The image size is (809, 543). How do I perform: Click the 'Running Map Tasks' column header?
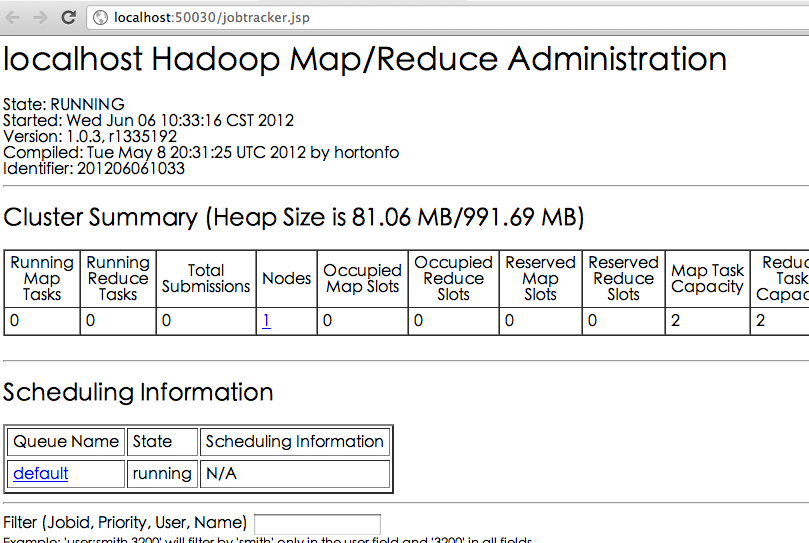point(42,279)
